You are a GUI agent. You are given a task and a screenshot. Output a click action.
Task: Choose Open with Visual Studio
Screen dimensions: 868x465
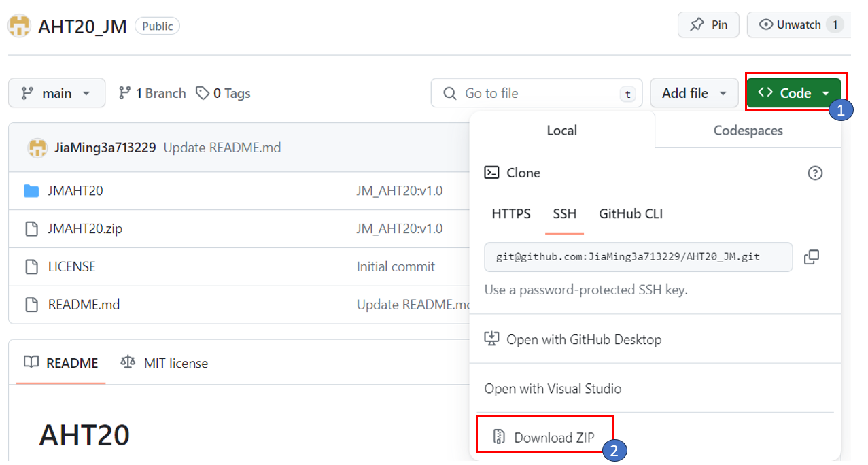553,388
